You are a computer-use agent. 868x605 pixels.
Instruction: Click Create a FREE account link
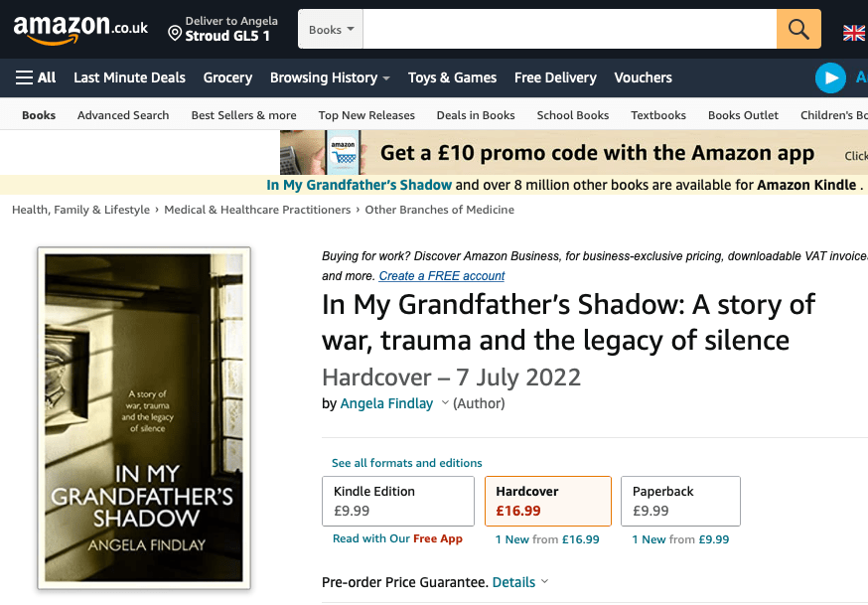(442, 276)
